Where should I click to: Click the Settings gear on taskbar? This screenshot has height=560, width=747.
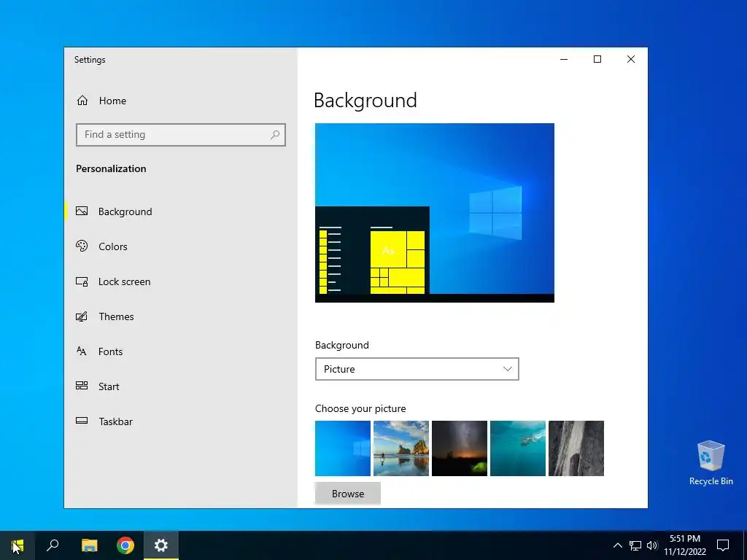point(161,545)
